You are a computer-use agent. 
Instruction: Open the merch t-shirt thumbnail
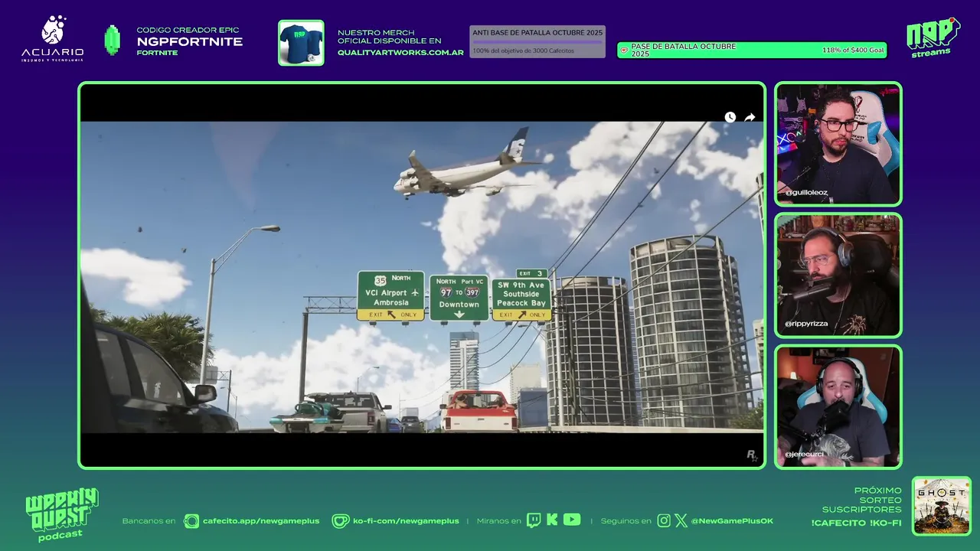pyautogui.click(x=301, y=43)
